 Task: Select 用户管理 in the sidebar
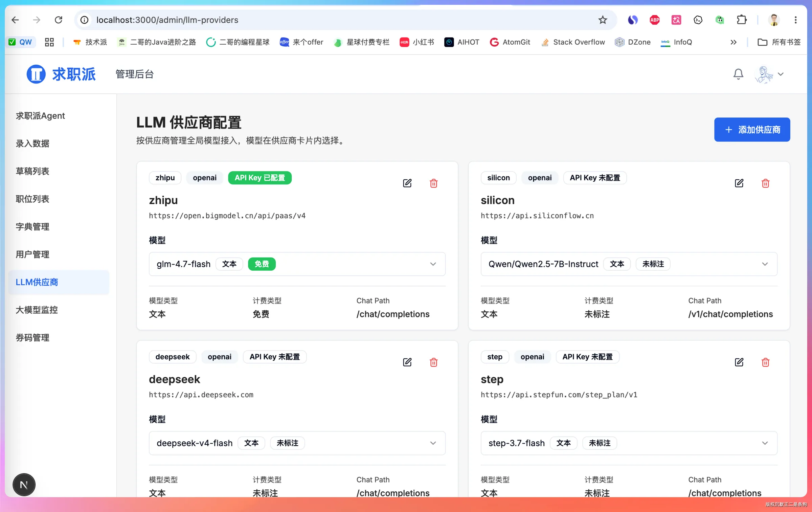tap(32, 254)
